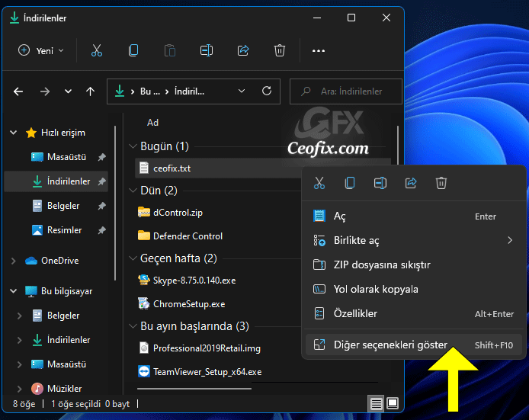Open the Birlikte aç submenu
Screen dimensions: 529x420
[414, 240]
